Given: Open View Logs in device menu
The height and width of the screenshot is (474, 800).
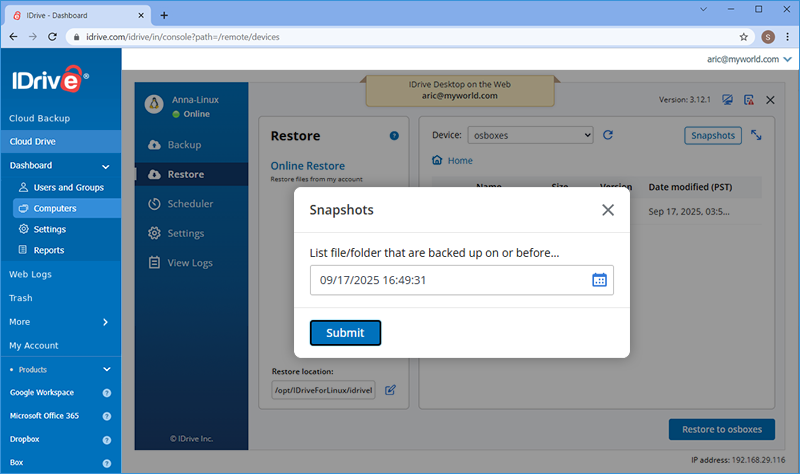Looking at the screenshot, I should pyautogui.click(x=191, y=263).
